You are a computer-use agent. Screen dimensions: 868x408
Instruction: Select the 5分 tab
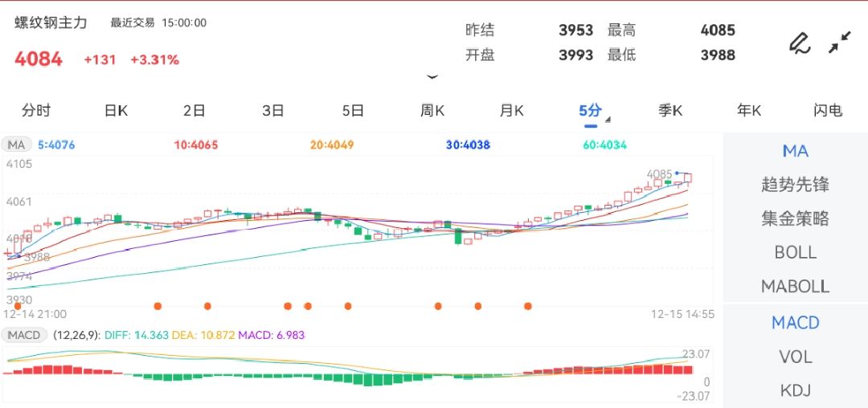pos(590,111)
